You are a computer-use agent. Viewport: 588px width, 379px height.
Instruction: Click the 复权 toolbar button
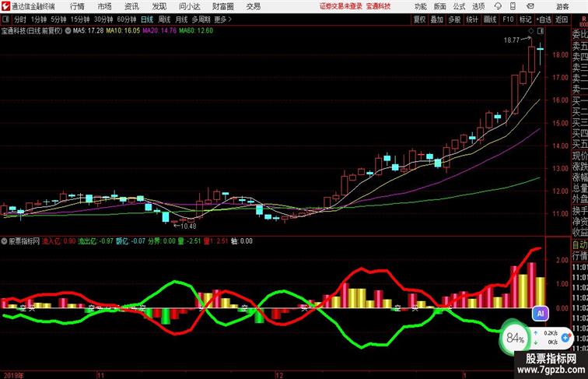coord(419,19)
